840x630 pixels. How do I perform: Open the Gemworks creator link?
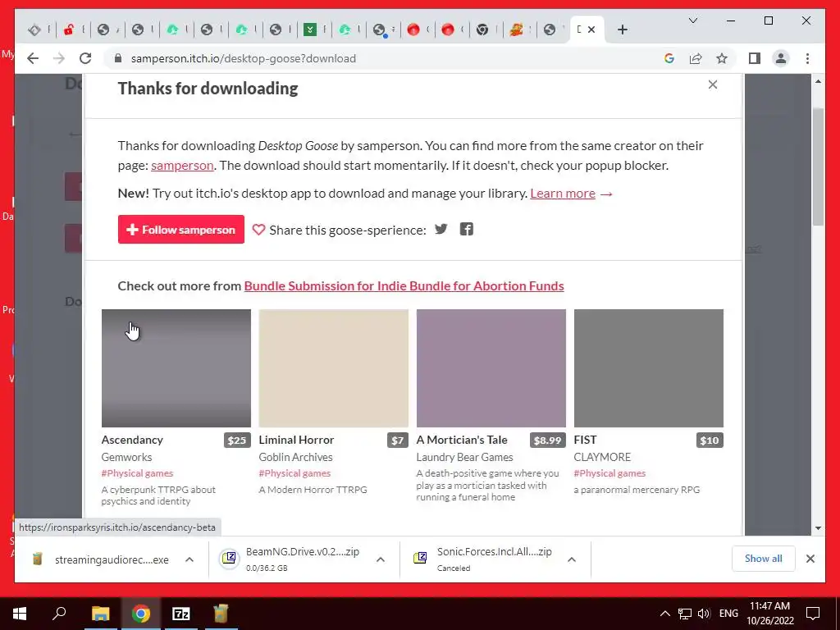(126, 457)
